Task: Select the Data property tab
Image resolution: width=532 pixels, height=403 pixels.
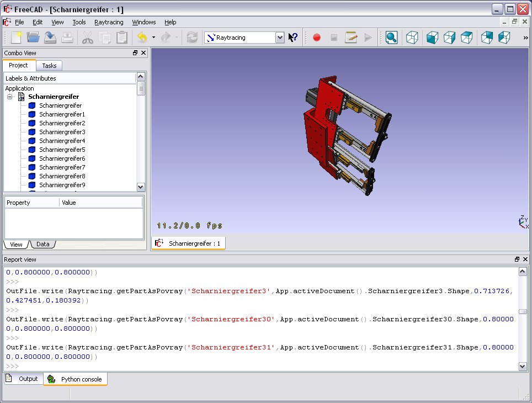Action: coord(42,244)
